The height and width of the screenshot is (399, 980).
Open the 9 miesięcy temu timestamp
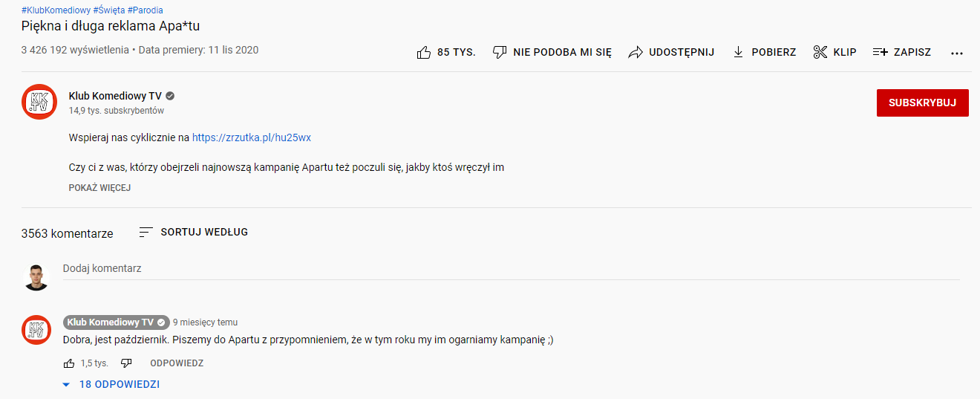click(205, 322)
